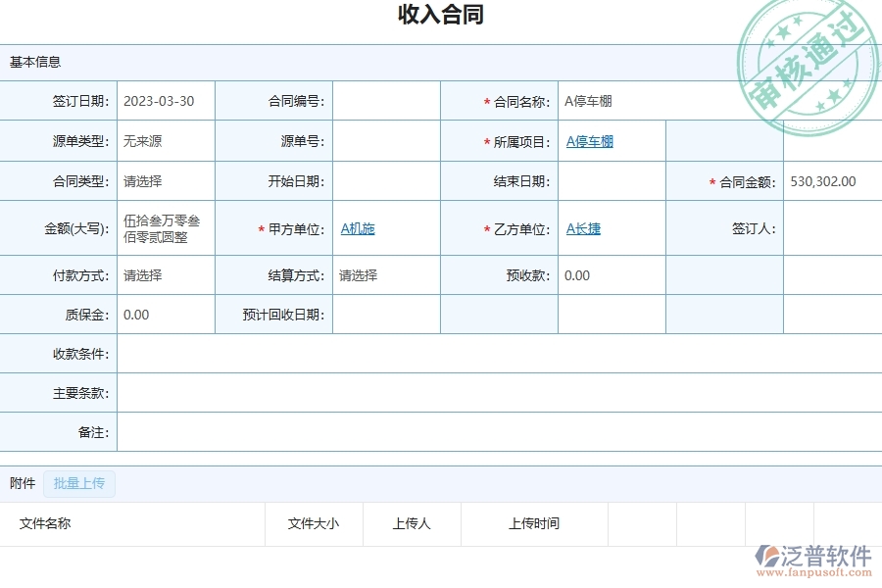Screen dimensions: 882x588
Task: Edit the 签订人 field
Action: [x=831, y=227]
